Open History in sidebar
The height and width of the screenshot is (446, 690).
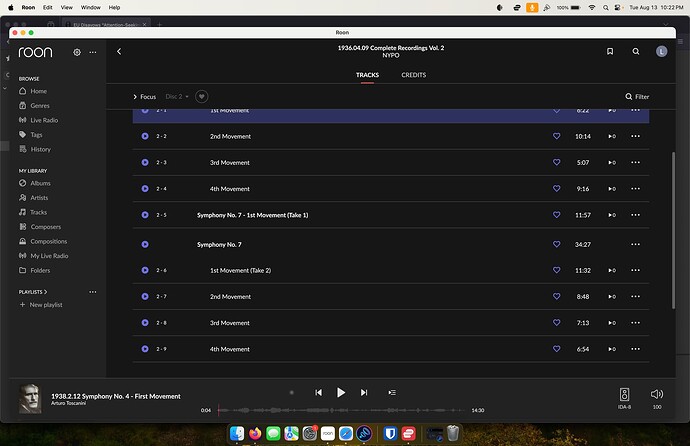(x=35, y=149)
